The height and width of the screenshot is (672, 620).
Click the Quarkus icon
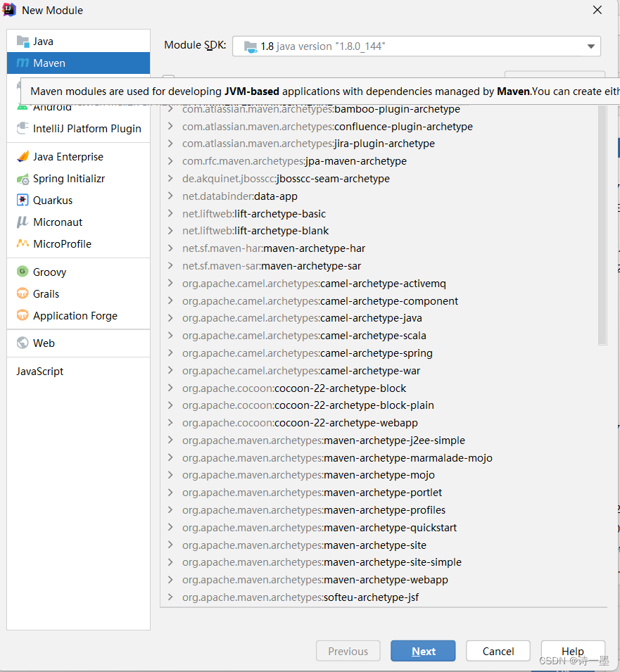coord(23,200)
